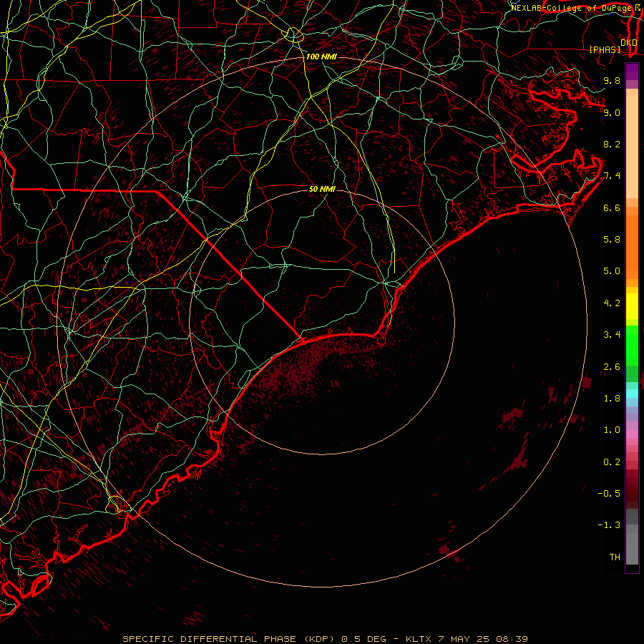The width and height of the screenshot is (644, 644).
Task: Pick the cyan segment of the color bar
Action: pyautogui.click(x=632, y=393)
